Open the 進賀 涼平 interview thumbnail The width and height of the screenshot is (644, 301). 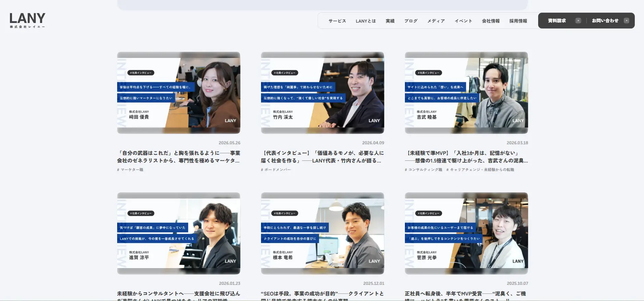click(178, 233)
